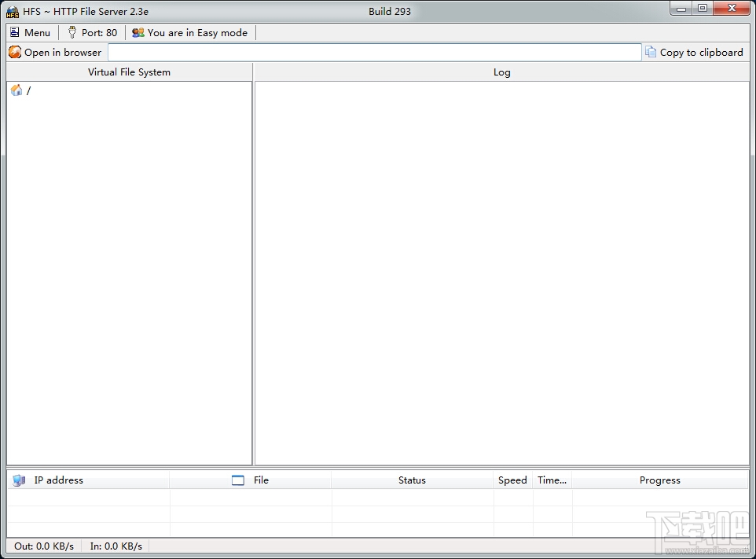
Task: Click the Speed column header
Action: [x=512, y=480]
